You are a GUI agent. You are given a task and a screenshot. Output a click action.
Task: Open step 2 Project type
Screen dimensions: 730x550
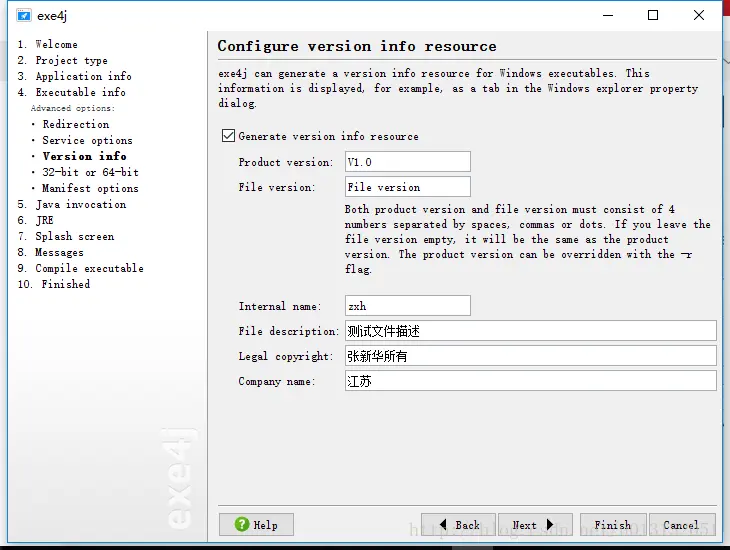62,60
